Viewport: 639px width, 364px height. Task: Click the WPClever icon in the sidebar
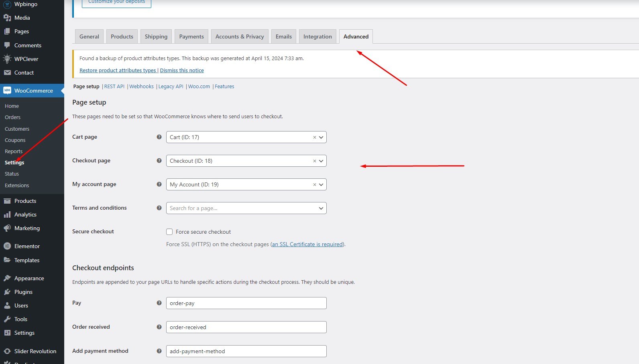tap(7, 59)
